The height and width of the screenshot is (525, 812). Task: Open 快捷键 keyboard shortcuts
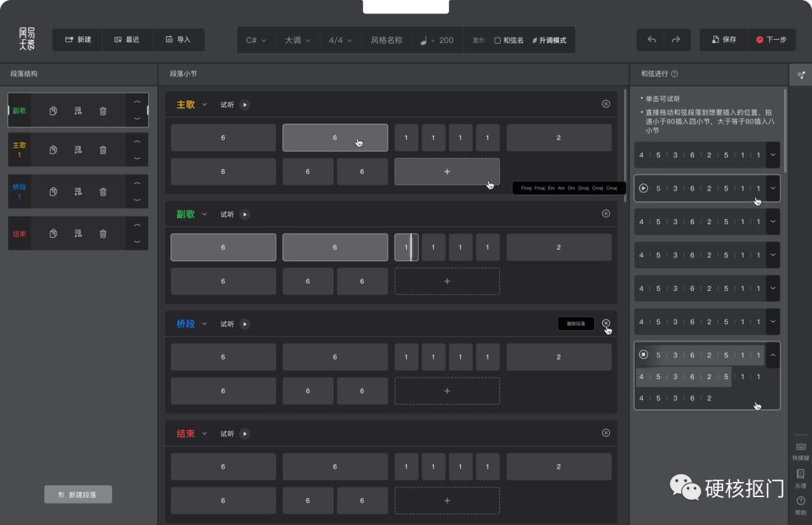(x=801, y=451)
